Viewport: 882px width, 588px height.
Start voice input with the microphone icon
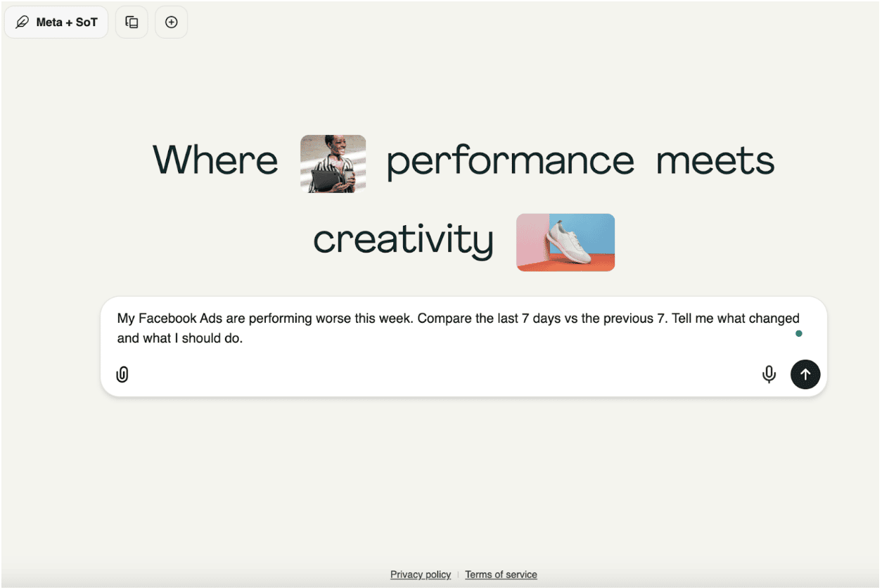769,374
